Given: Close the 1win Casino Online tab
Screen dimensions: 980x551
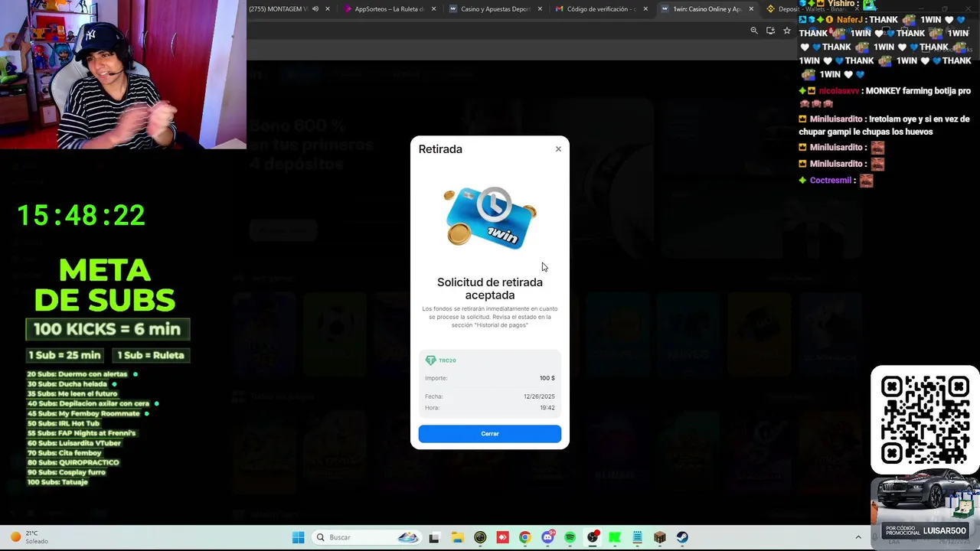Looking at the screenshot, I should click(x=750, y=9).
